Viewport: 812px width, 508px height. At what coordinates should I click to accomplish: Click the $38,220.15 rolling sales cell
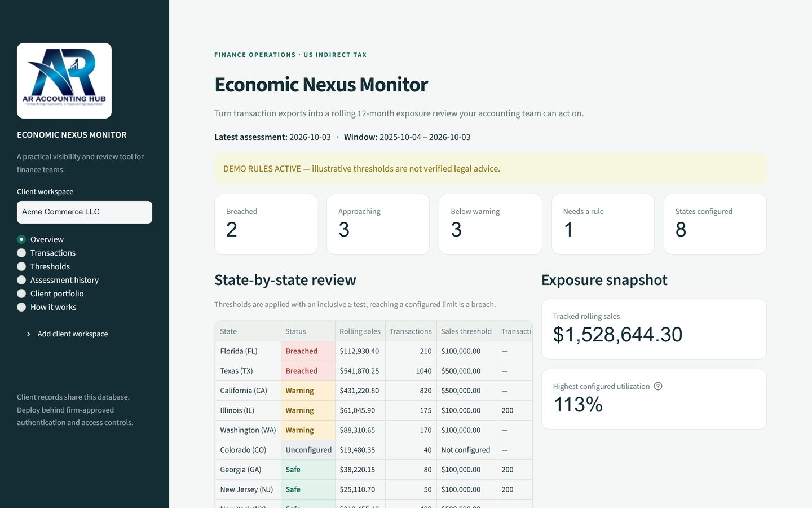tap(360, 470)
